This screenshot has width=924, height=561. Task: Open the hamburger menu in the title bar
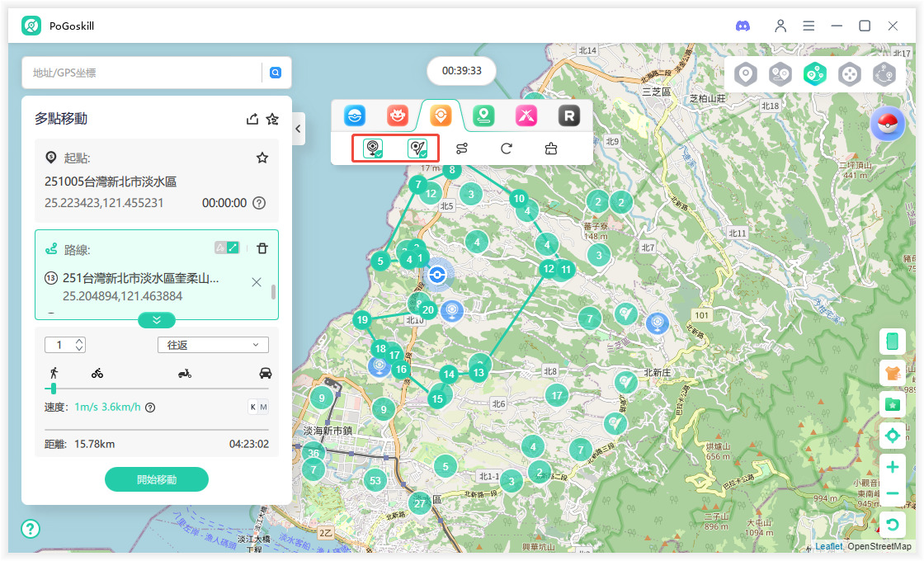click(808, 26)
